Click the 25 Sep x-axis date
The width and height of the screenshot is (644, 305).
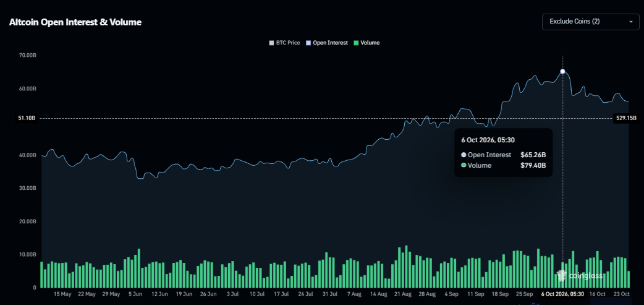(525, 294)
